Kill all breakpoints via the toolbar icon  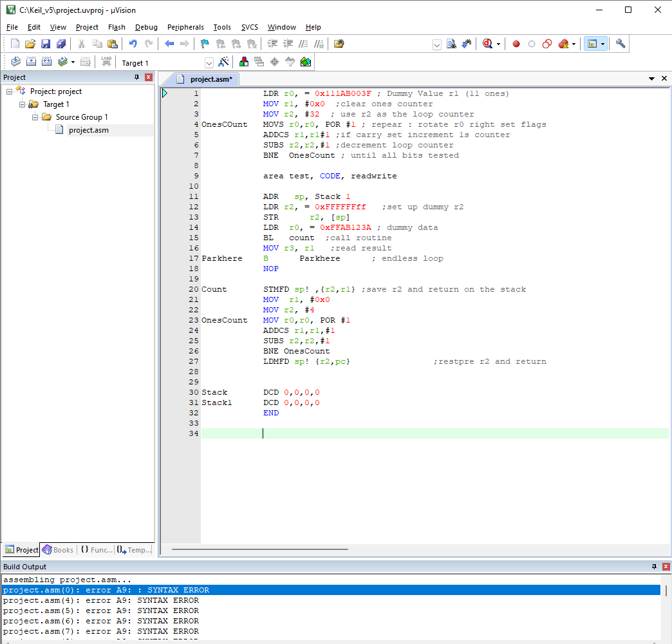click(x=564, y=44)
